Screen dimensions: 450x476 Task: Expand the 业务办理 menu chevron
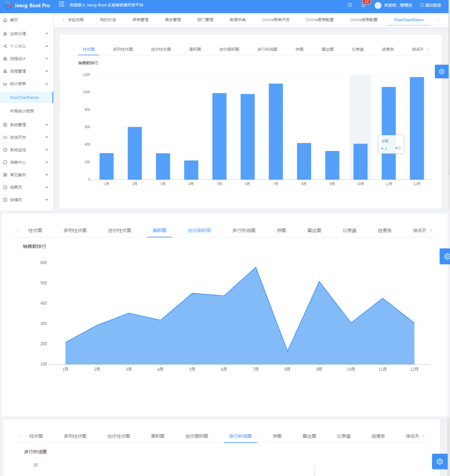[46, 33]
